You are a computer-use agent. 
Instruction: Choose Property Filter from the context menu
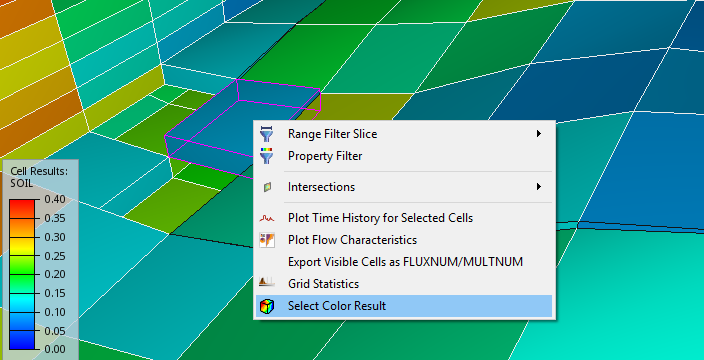(404, 156)
